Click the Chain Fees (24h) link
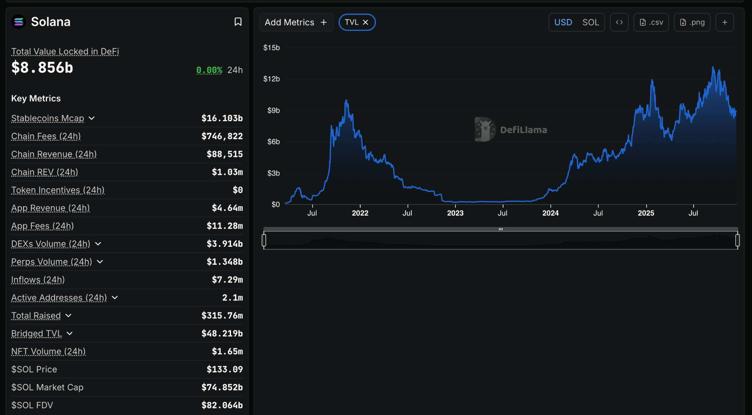The image size is (752, 415). click(x=46, y=136)
